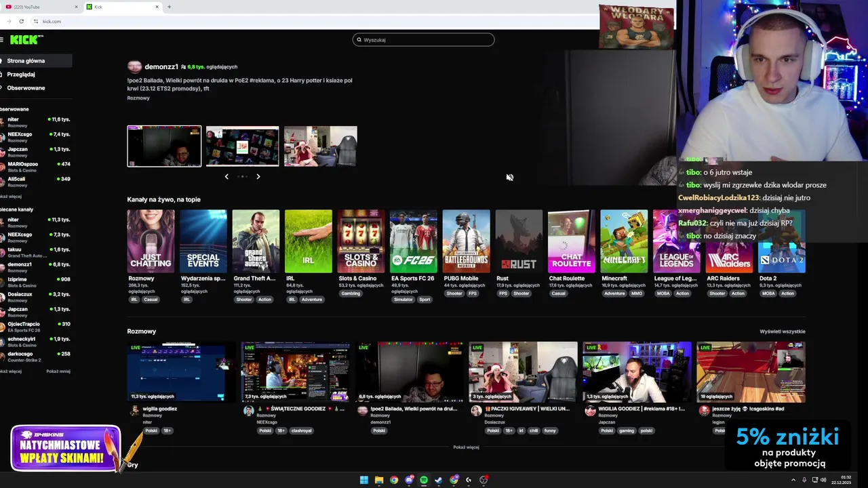Open Iziprime channel in recommended list

[x=36, y=282]
